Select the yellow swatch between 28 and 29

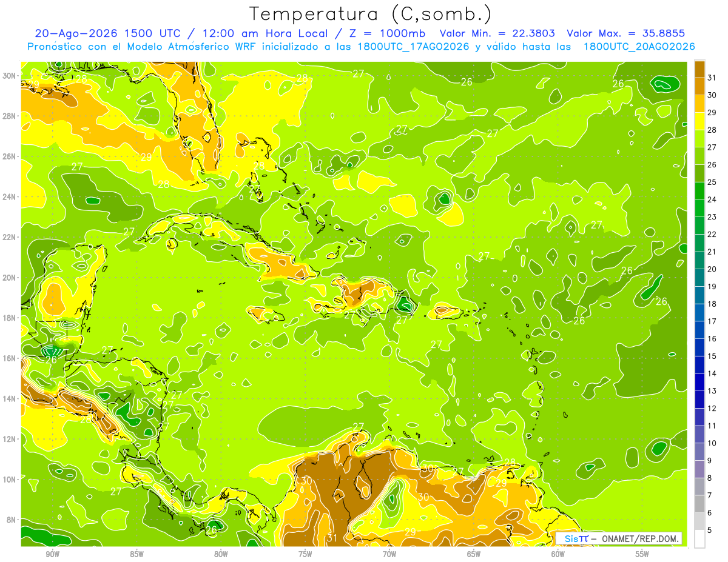click(699, 121)
